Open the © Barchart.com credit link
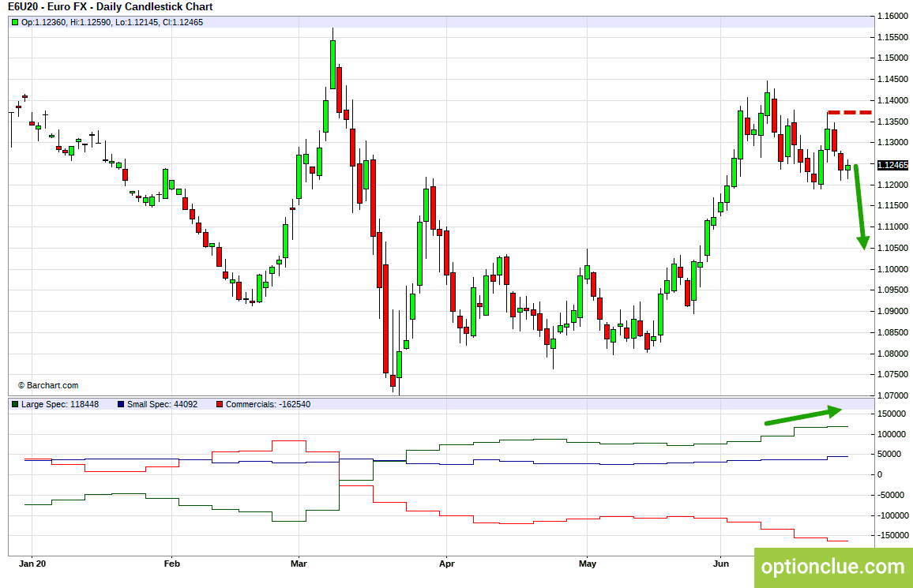The width and height of the screenshot is (913, 588). point(47,386)
